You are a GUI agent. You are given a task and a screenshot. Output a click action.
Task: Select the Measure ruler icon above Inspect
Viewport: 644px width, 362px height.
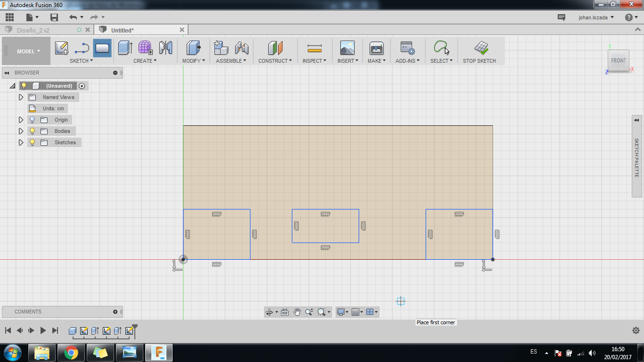point(314,48)
